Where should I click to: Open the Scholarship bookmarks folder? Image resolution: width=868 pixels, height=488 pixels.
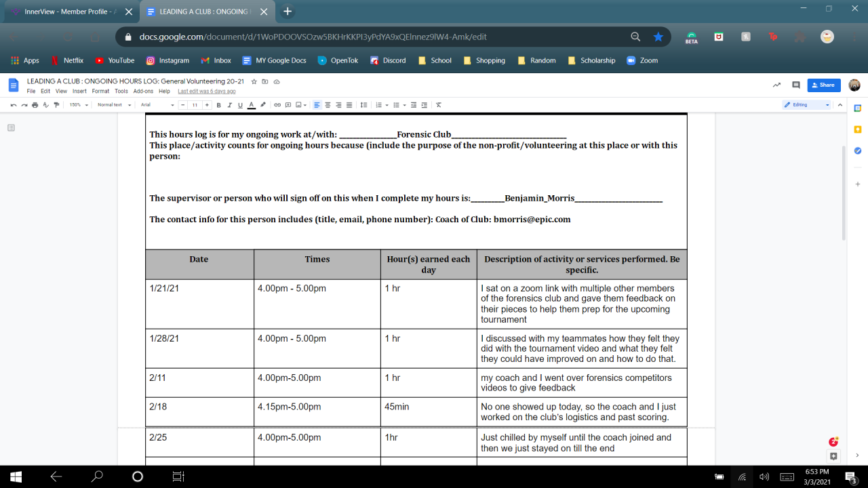coord(591,60)
